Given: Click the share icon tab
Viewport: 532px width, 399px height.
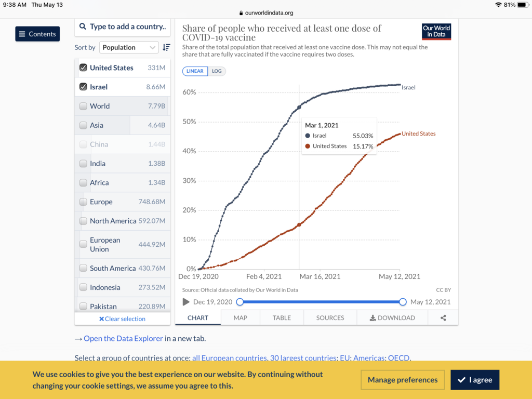Looking at the screenshot, I should (x=443, y=318).
